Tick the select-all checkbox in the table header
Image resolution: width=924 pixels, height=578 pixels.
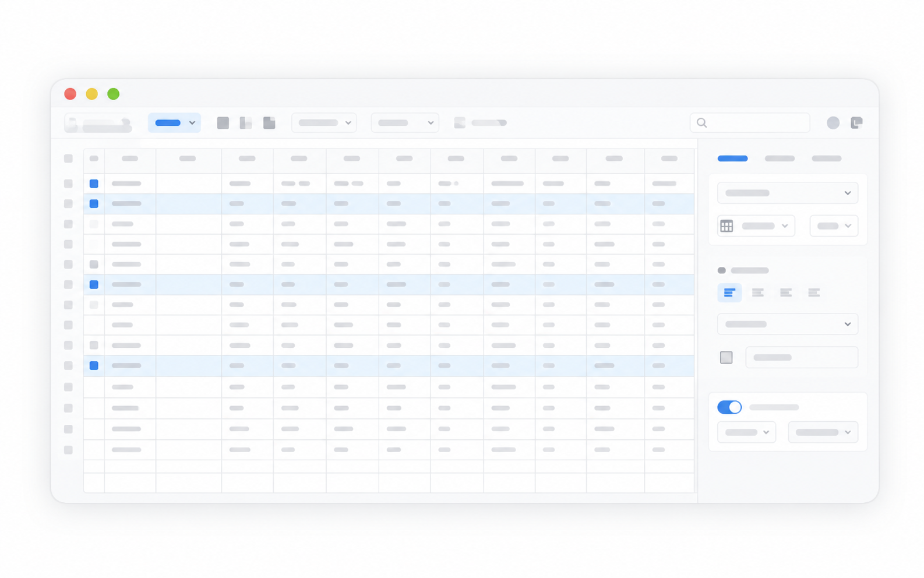click(x=94, y=158)
